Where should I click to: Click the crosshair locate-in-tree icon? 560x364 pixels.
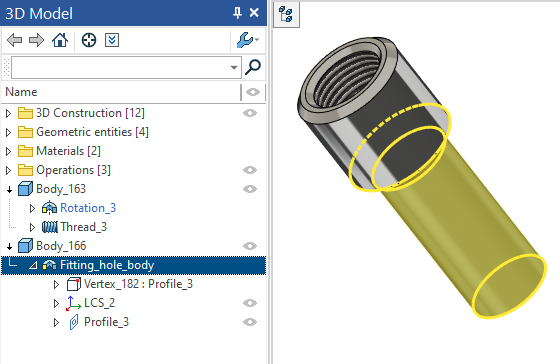click(89, 40)
